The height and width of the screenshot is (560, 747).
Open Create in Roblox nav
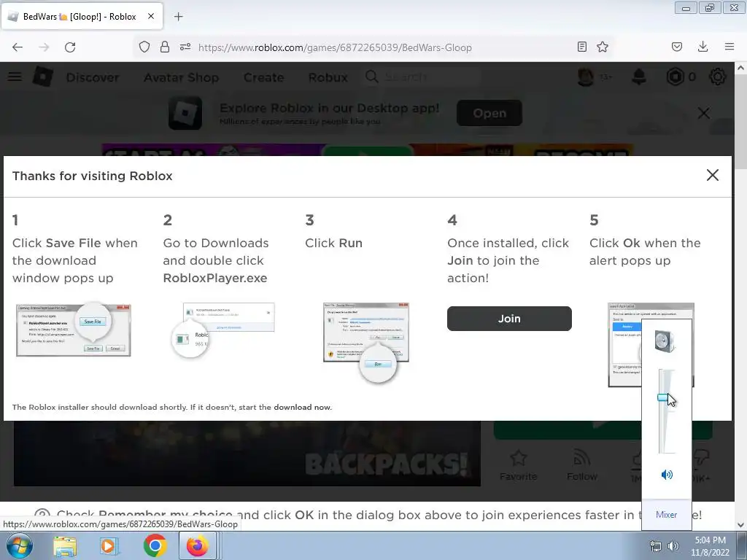click(263, 77)
